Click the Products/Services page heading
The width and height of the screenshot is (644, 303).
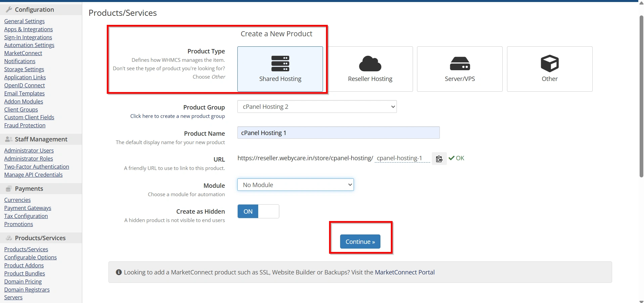coord(123,13)
